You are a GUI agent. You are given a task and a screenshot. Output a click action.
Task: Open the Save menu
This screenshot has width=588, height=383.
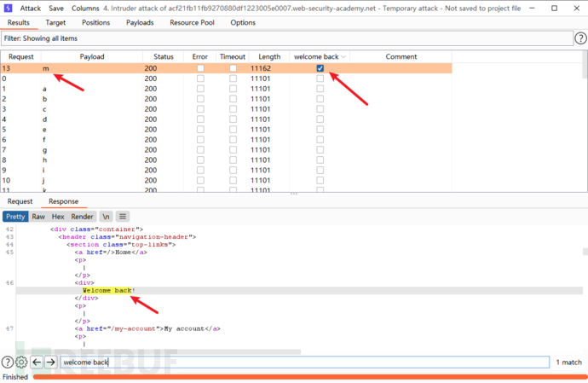pos(56,9)
